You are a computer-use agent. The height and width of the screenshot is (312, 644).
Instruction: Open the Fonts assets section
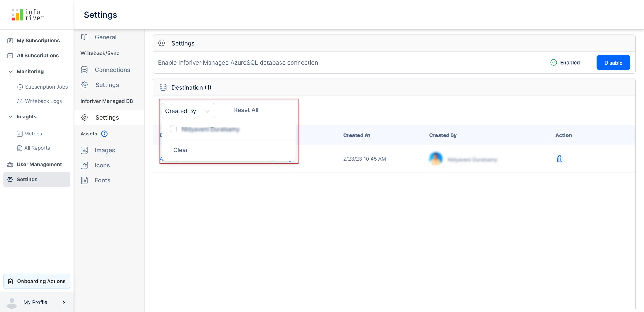click(102, 180)
